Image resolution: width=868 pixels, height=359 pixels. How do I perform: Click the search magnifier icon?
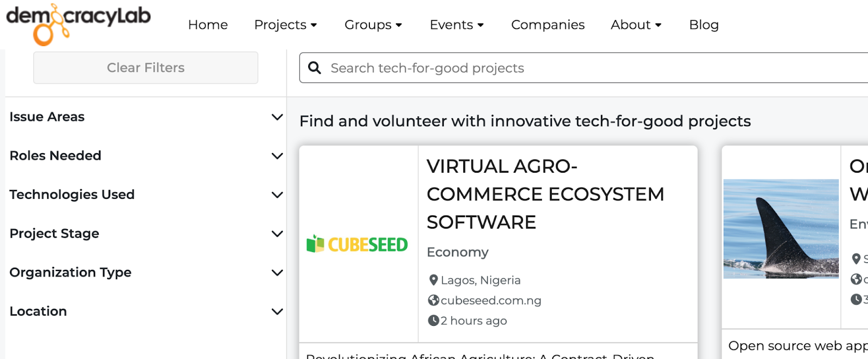pyautogui.click(x=315, y=68)
